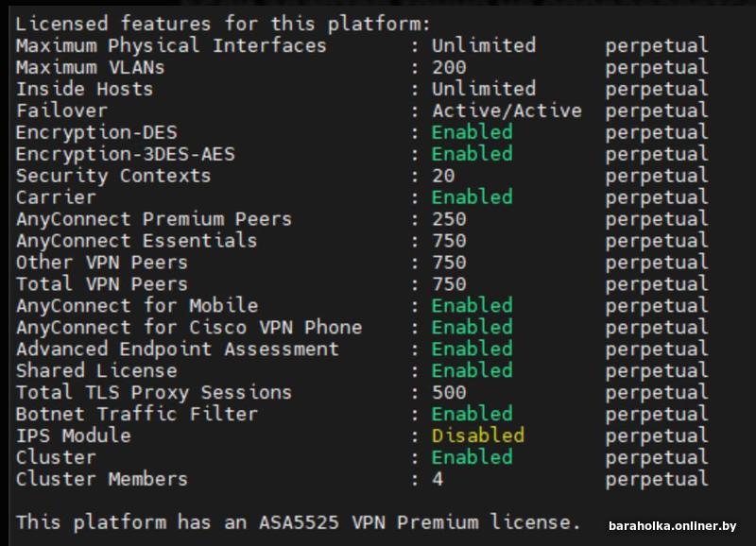The height and width of the screenshot is (546, 756).
Task: Click the 'ASA5525 VPN Premium license' line
Action: 299,522
